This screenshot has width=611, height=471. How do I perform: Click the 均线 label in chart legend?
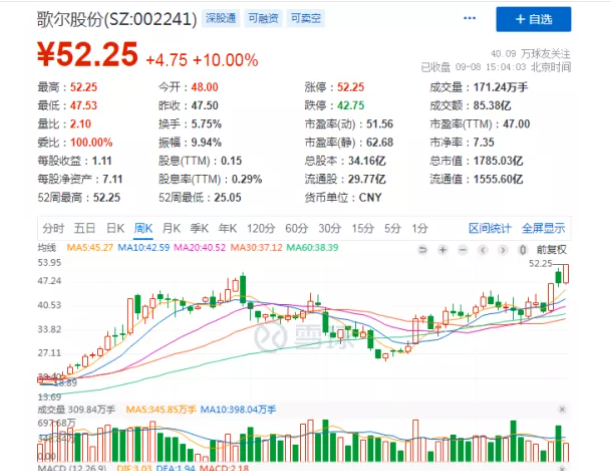47,247
